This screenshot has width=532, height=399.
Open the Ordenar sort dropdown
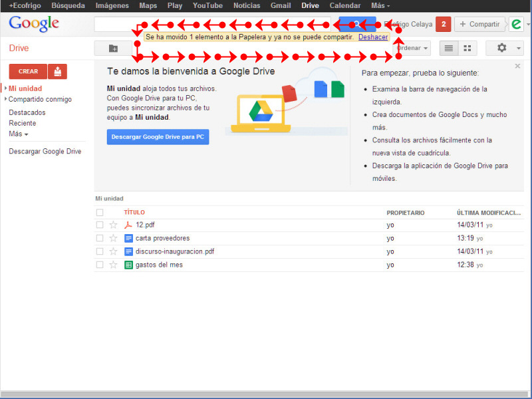[412, 48]
